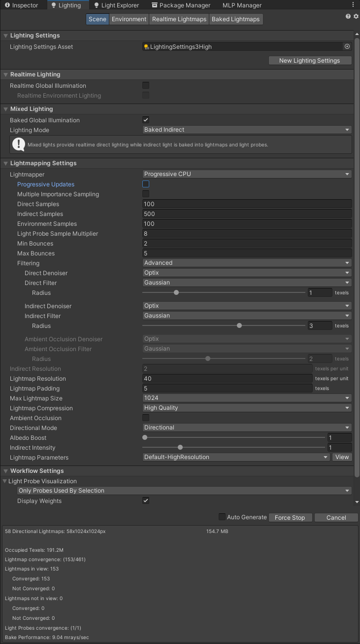Image resolution: width=360 pixels, height=644 pixels.
Task: Open the Lighting Settings Asset object picker
Action: [347, 46]
